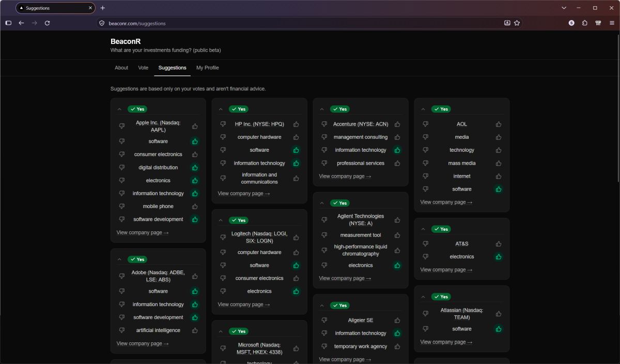Collapse the Agilent Technologies card
Viewport: 620px width, 364px height.
point(322,203)
